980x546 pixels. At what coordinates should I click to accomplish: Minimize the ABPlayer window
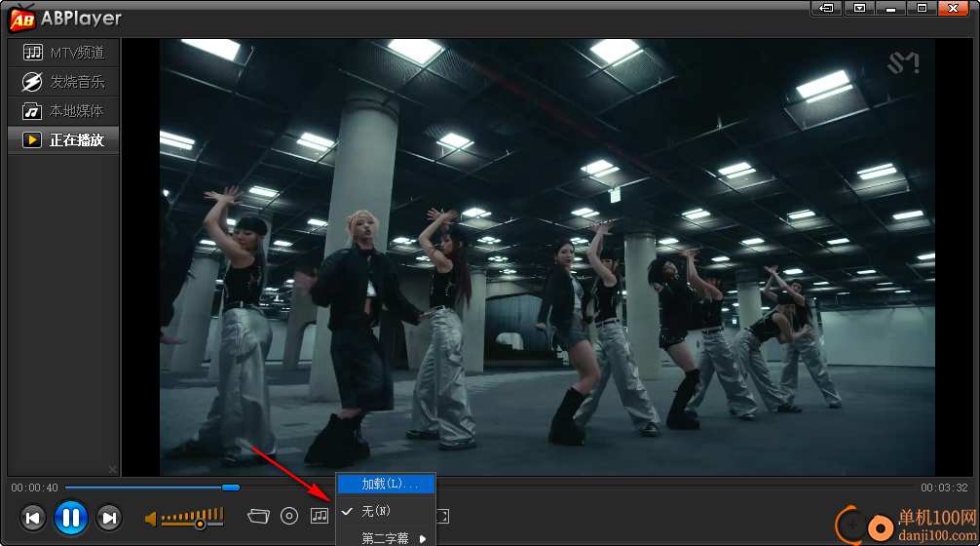click(x=890, y=8)
